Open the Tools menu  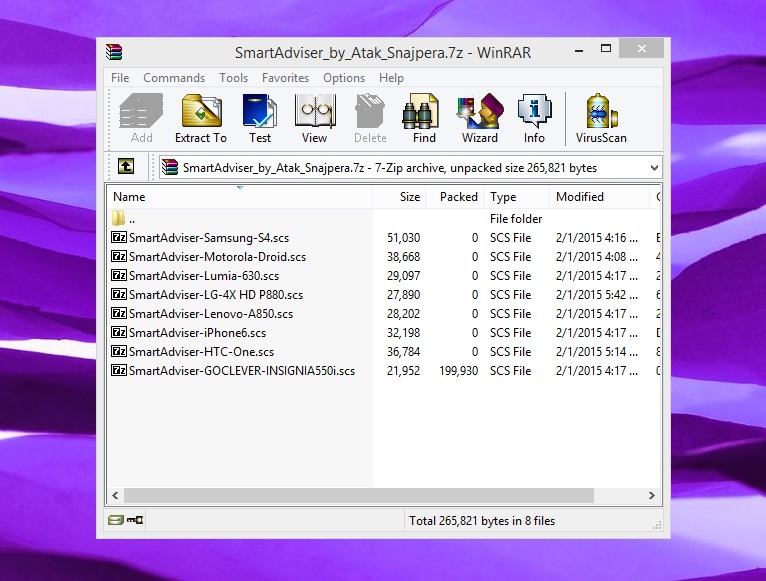pos(233,78)
